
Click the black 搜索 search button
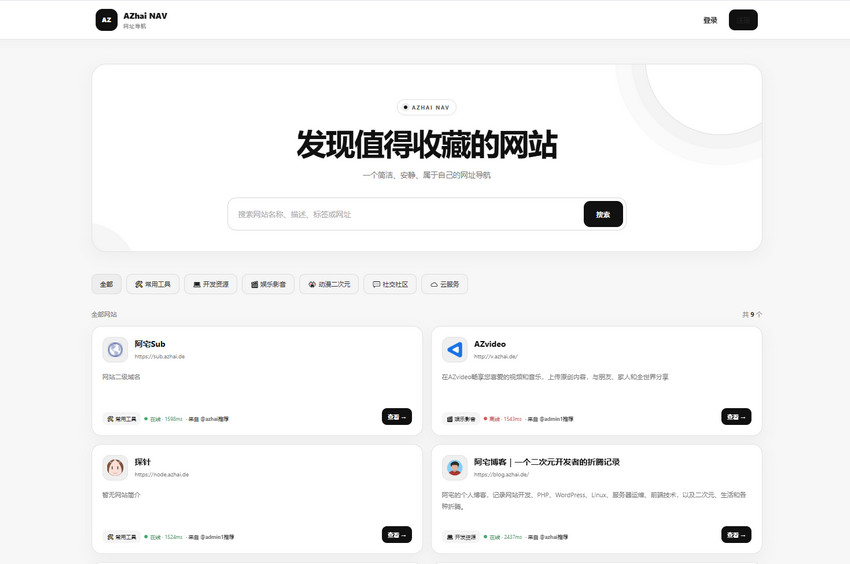603,214
